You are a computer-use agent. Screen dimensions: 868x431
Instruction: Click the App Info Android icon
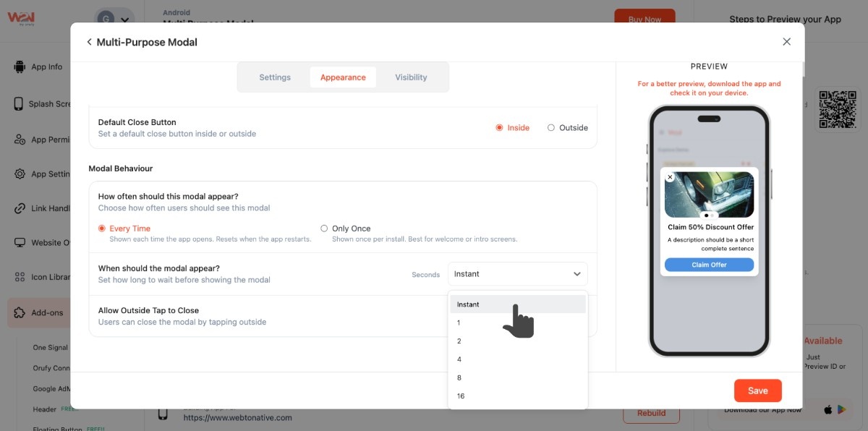click(x=20, y=67)
